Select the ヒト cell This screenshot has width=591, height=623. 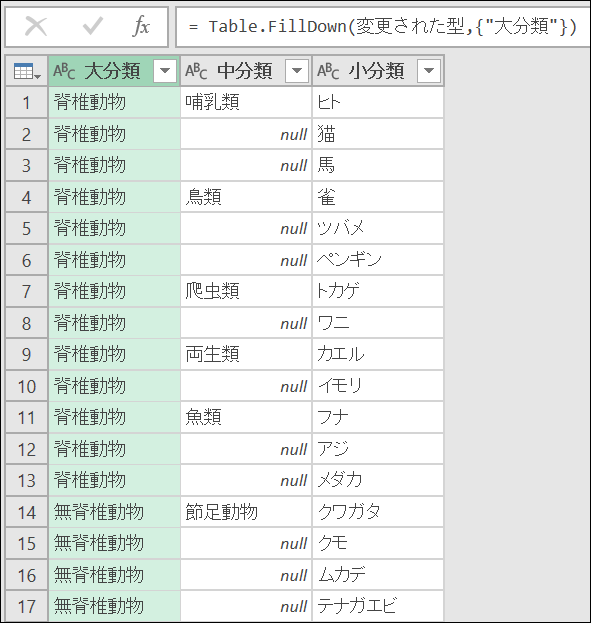378,103
